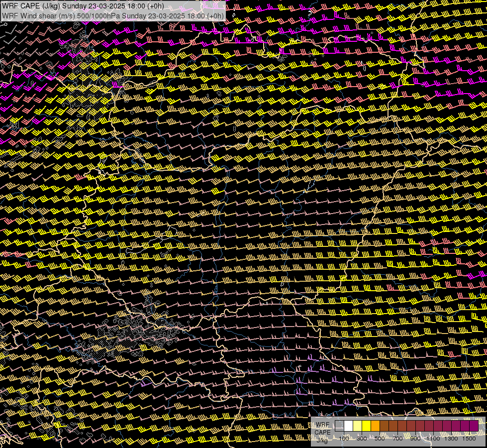Click the gray first swatch in CAPE legend
The width and height of the screenshot is (487, 448).
coord(339,426)
